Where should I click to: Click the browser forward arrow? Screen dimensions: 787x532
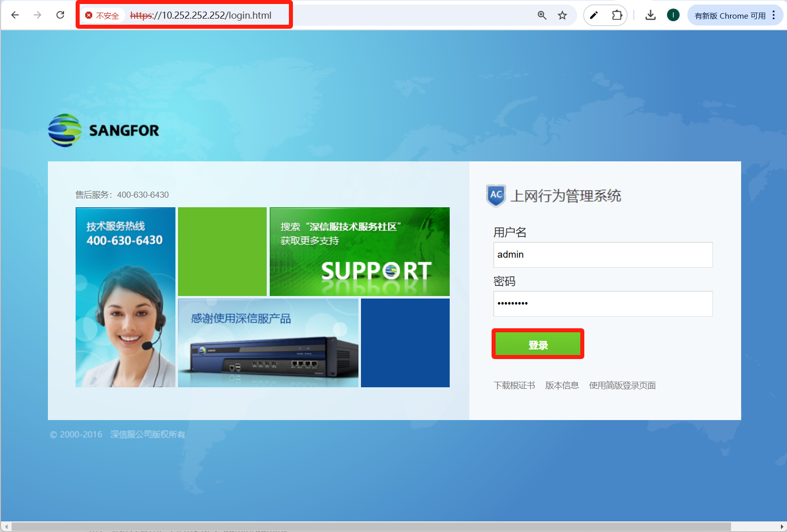pyautogui.click(x=37, y=15)
